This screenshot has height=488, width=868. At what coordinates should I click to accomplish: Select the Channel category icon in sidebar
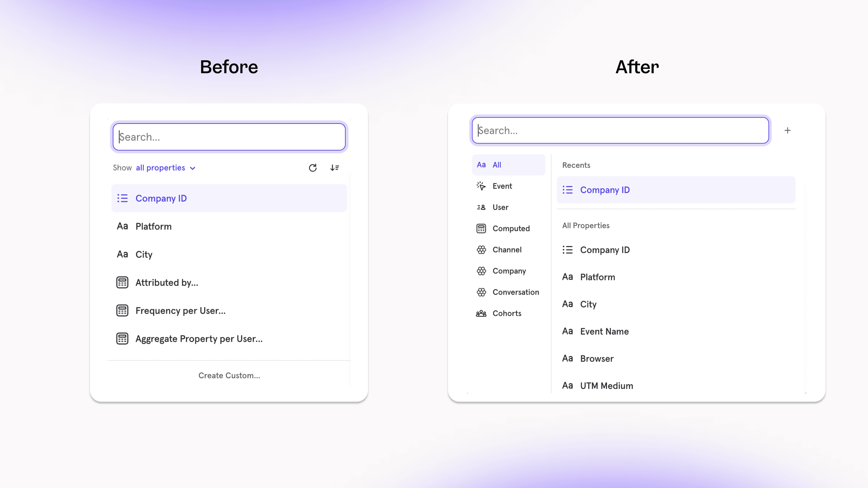tap(481, 249)
